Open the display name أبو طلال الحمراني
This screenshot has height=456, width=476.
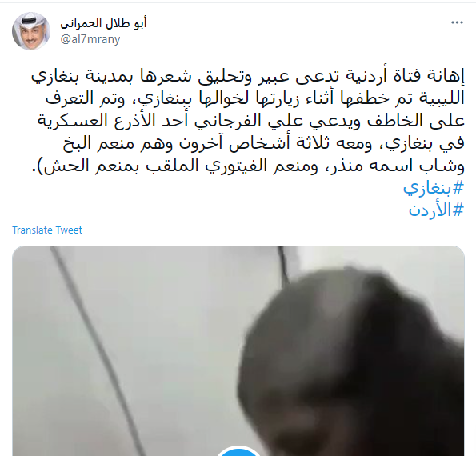[x=103, y=24]
